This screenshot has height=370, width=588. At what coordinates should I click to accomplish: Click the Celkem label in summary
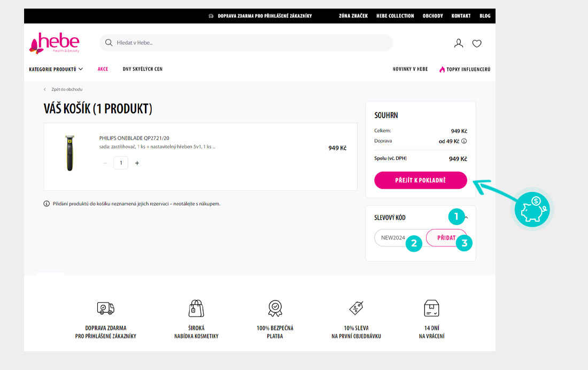(383, 130)
